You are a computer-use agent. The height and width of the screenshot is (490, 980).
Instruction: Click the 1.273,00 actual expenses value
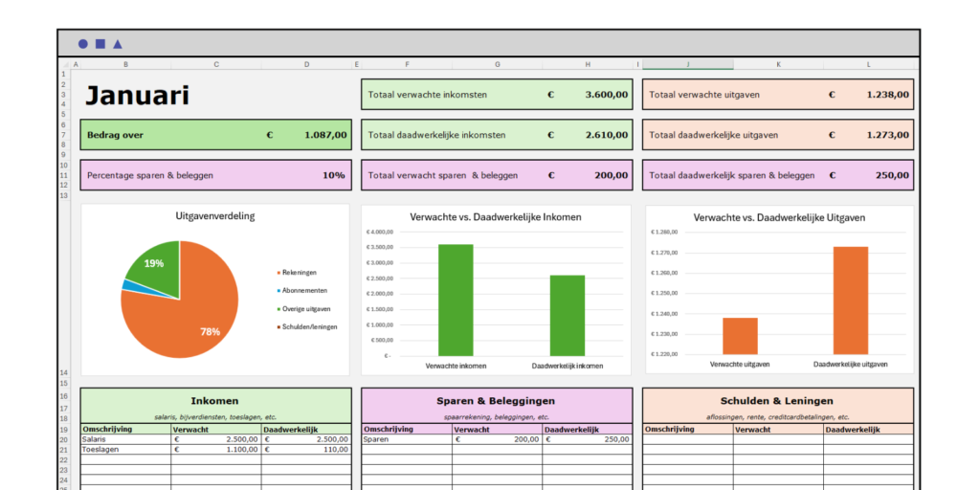[x=888, y=135]
